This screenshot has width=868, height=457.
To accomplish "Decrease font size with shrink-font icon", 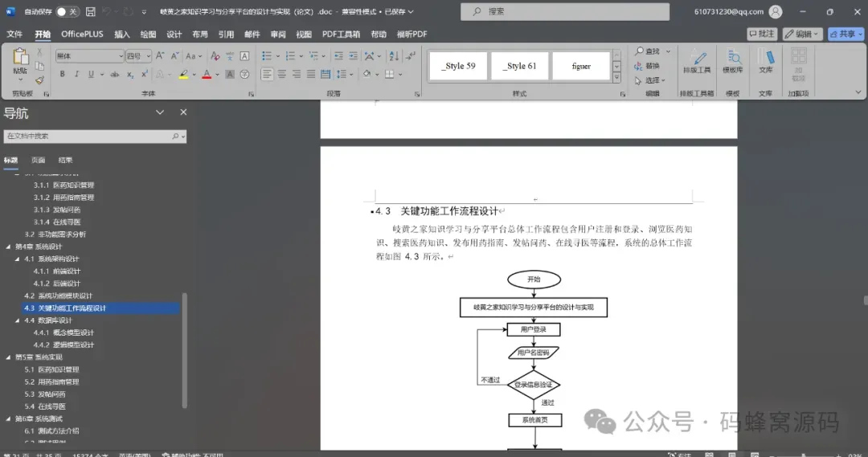I will (174, 56).
